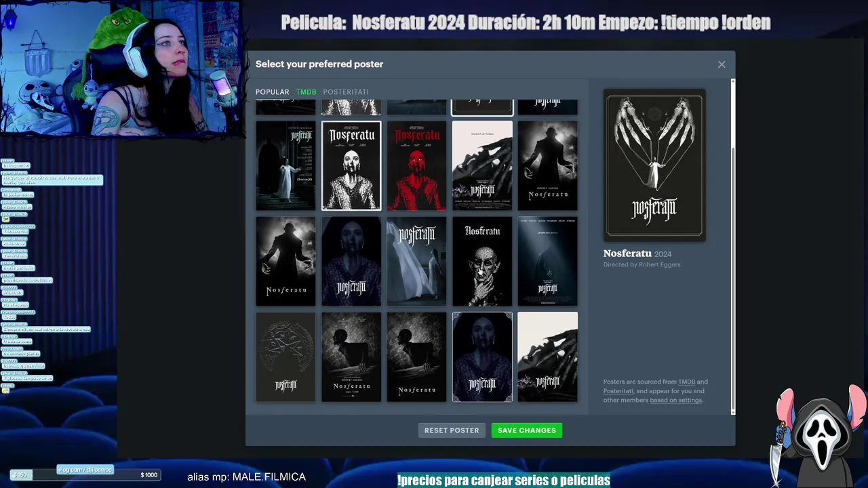The height and width of the screenshot is (488, 868).
Task: Click the '2024' year beside Nosferatu title
Action: pos(663,254)
